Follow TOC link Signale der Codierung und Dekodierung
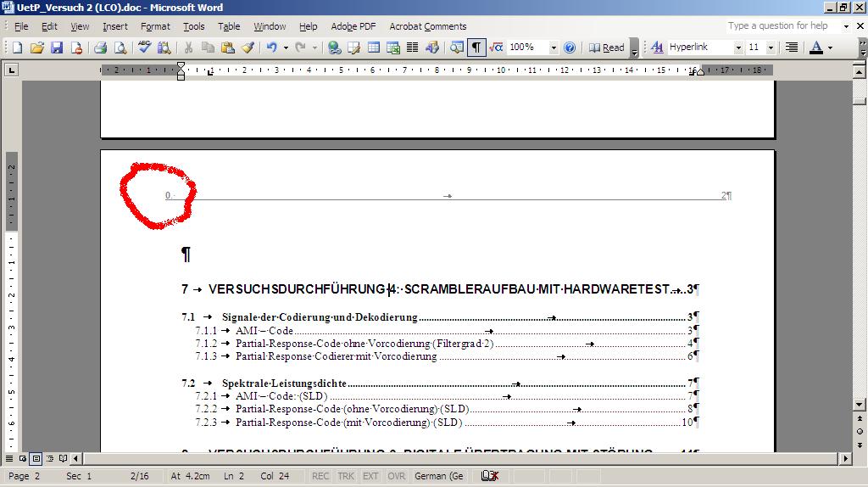868x487 pixels. 320,317
